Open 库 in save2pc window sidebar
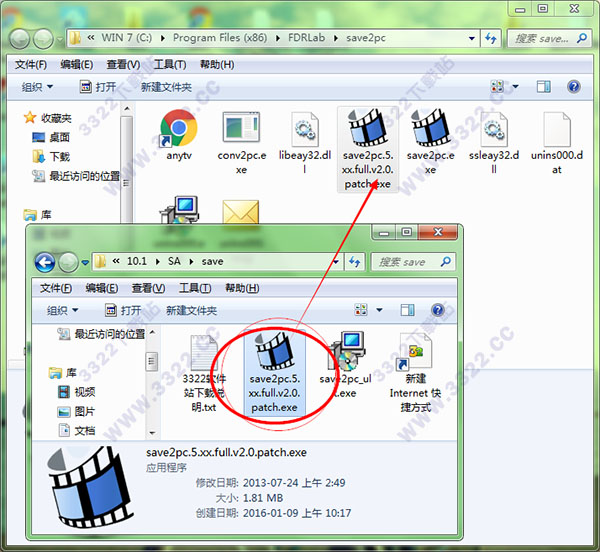Image resolution: width=600 pixels, height=552 pixels. [38, 215]
